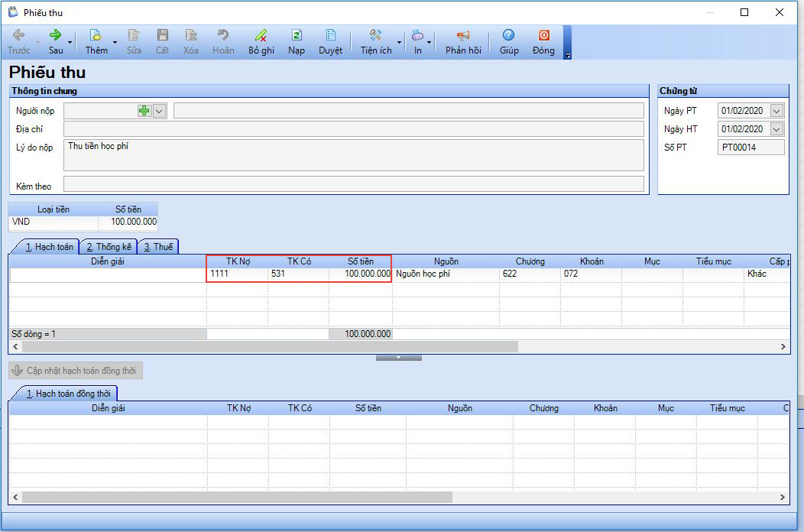Switch to the 3. Thuế tab
This screenshot has height=532, width=804.
pyautogui.click(x=158, y=247)
